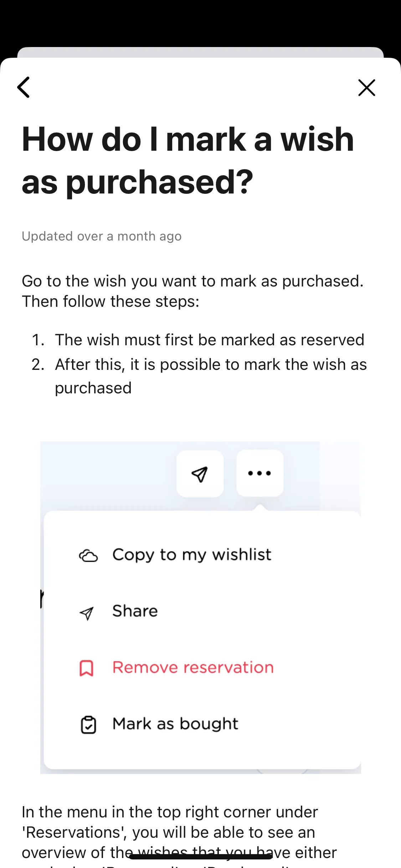The width and height of the screenshot is (401, 868).
Task: Tap the home indicator bar at bottom
Action: [200, 856]
